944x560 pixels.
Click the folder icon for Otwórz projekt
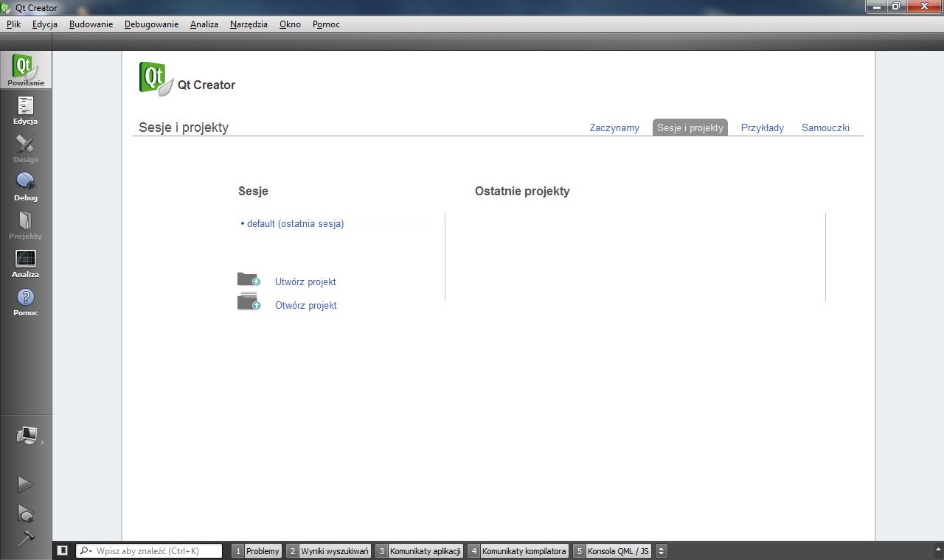pos(249,301)
